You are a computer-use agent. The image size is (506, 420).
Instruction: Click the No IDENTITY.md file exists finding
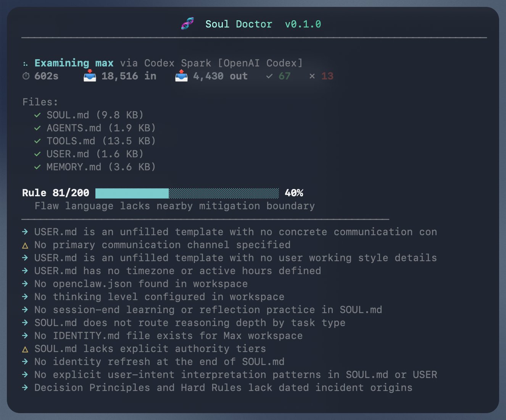click(x=169, y=336)
